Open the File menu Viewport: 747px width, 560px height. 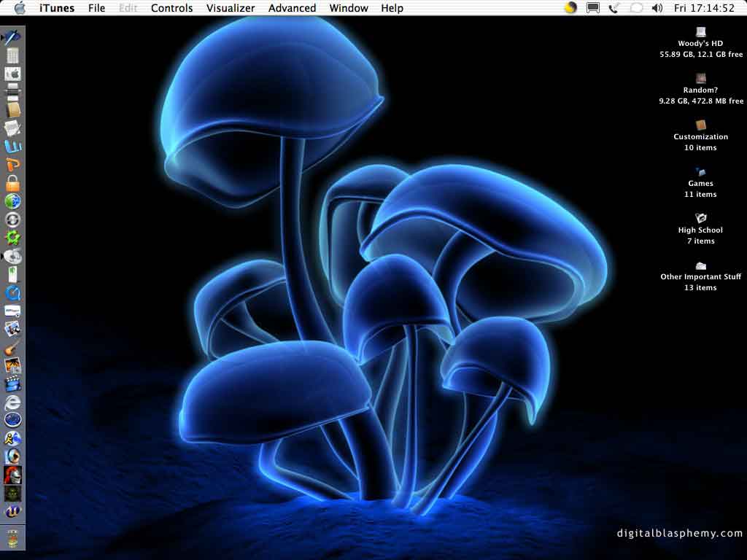[x=96, y=8]
